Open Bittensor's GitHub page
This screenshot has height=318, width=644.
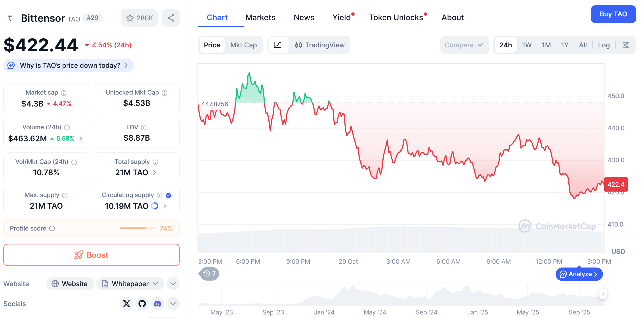click(x=142, y=303)
